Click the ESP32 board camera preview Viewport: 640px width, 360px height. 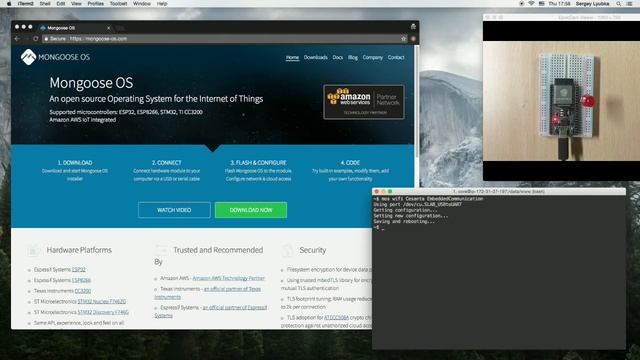pos(561,101)
